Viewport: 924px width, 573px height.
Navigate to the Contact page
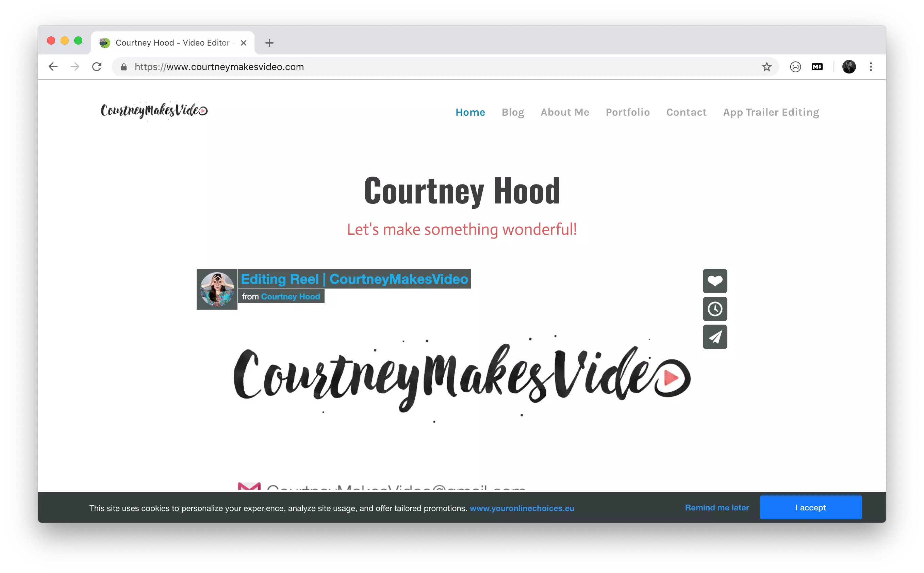coord(686,112)
